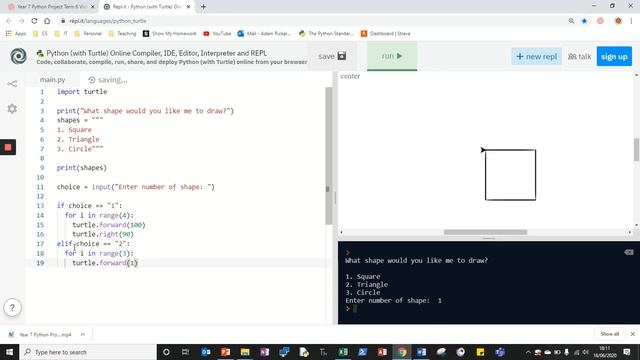Viewport: 640px width, 360px height.
Task: Switch to Year 7 Python Project browser tab
Action: [51, 7]
